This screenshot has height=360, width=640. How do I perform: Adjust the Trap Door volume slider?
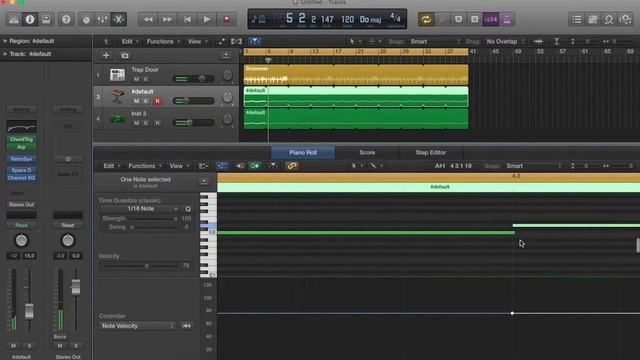193,78
